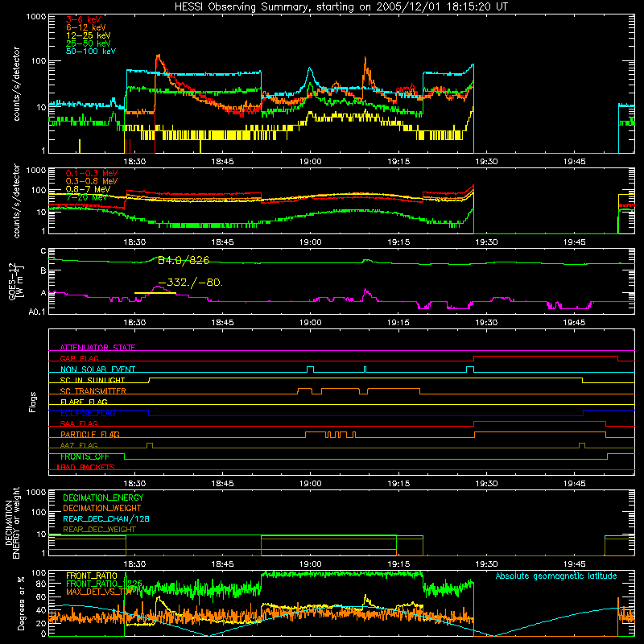Select the GAP_FLAG label
The width and height of the screenshot is (644, 644).
79,358
